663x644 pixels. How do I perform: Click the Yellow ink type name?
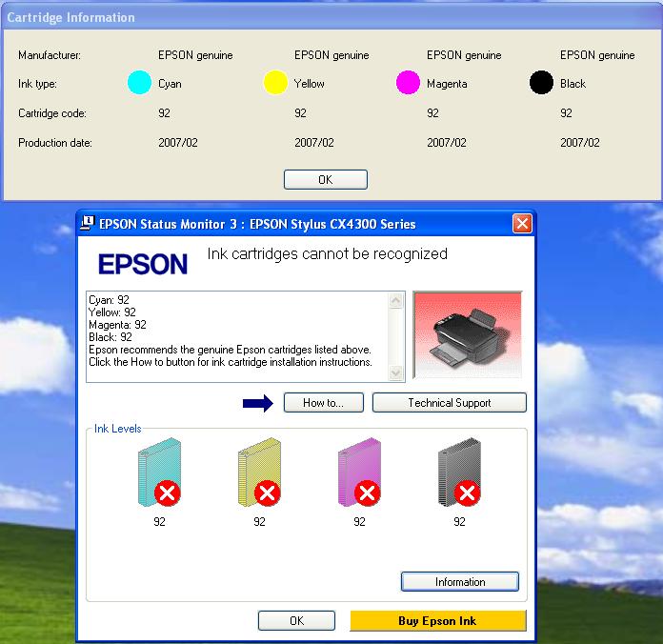[x=310, y=84]
